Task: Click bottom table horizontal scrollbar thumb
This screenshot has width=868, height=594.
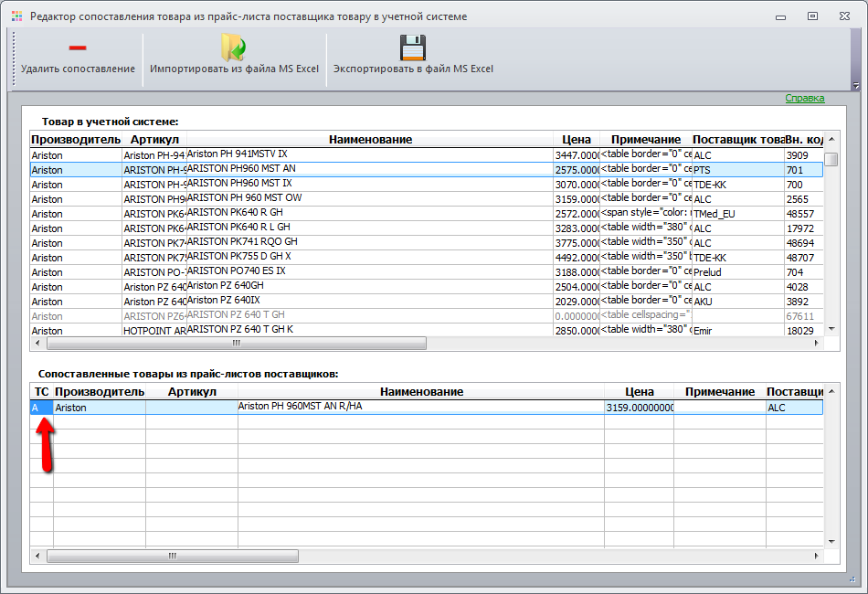Action: click(173, 556)
